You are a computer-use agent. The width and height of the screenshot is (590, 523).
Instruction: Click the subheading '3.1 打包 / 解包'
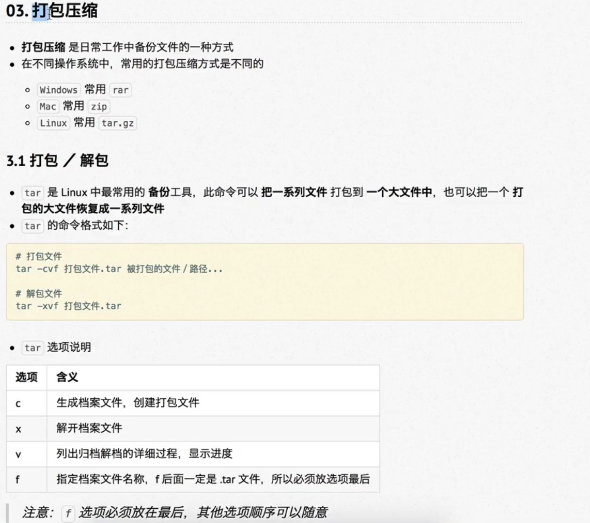57,161
